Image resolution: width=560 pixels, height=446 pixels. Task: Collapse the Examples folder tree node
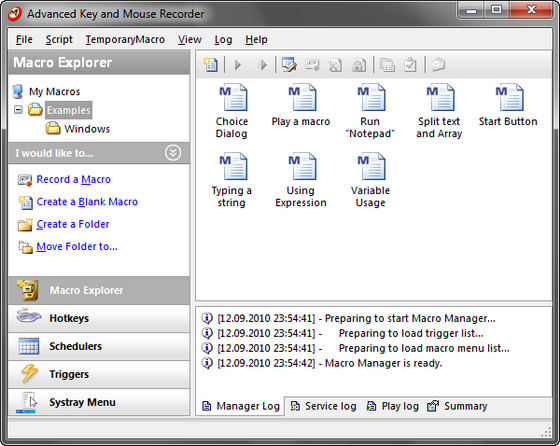18,110
